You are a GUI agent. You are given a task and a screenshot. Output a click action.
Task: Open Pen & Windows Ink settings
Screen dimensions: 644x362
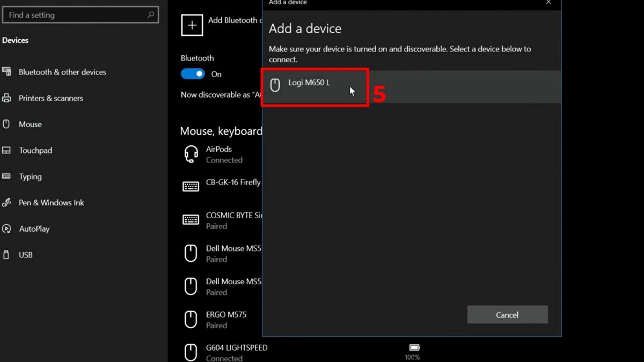pyautogui.click(x=52, y=203)
